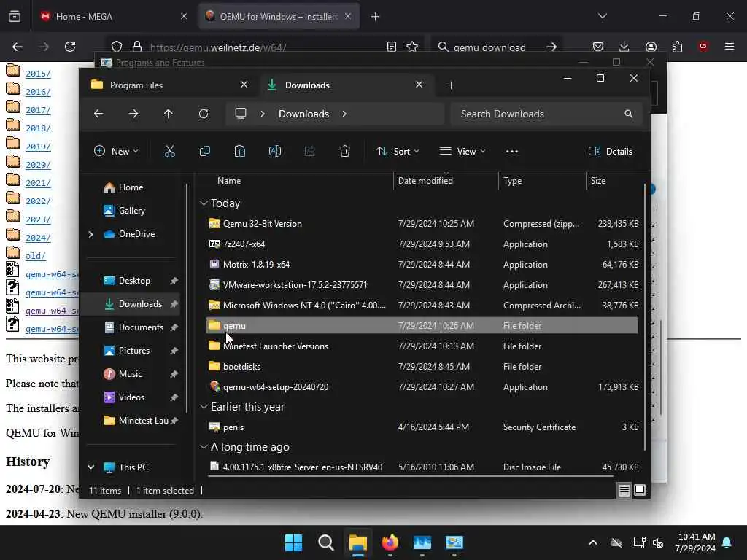Select VMware-workstation-17.5.2-23775571 file
The width and height of the screenshot is (747, 560).
click(x=422, y=285)
